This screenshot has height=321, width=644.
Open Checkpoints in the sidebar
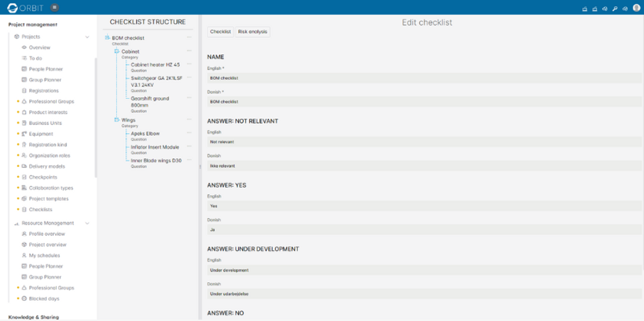click(x=43, y=177)
